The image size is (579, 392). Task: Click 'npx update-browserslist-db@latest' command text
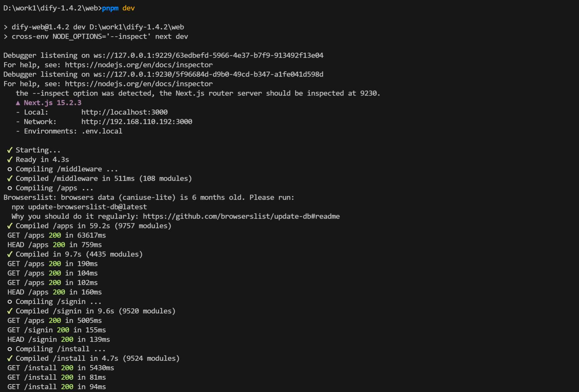(x=79, y=207)
